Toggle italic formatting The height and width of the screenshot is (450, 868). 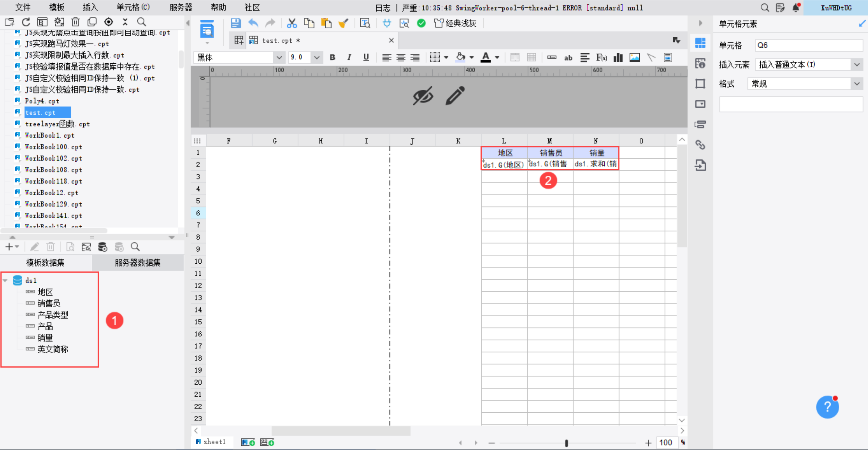pyautogui.click(x=349, y=58)
